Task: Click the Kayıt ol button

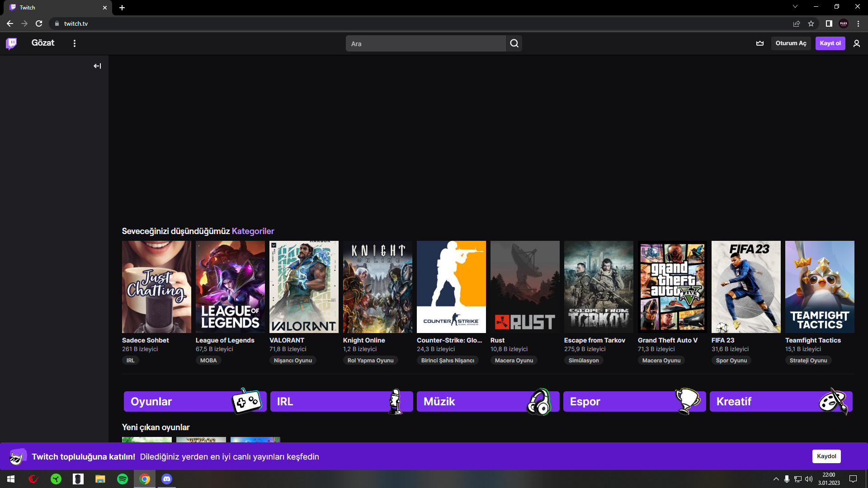Action: point(830,43)
